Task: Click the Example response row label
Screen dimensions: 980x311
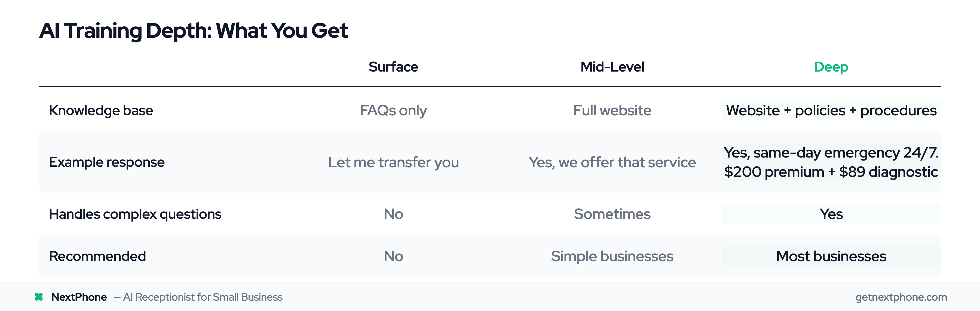Action: coord(106,162)
